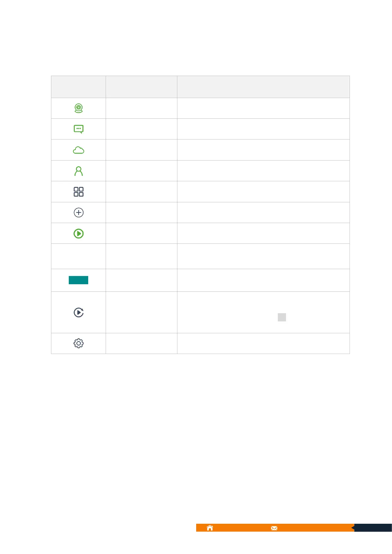Image resolution: width=392 pixels, height=554 pixels.
Task: Click the green webcam icon
Action: tap(78, 108)
